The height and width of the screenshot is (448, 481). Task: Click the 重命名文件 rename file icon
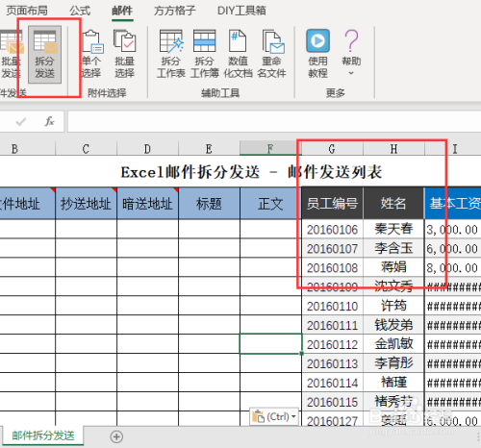(271, 54)
